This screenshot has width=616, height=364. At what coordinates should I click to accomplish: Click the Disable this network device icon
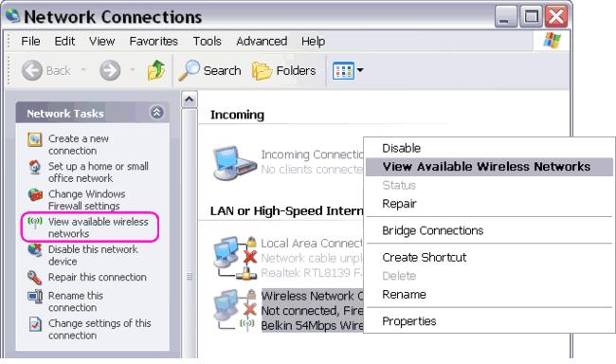click(35, 250)
